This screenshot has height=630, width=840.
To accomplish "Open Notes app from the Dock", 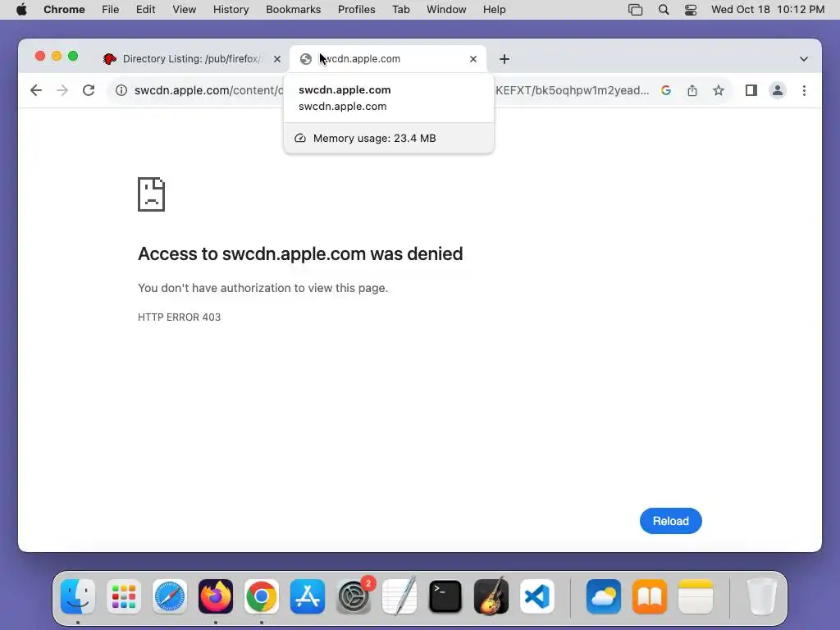I will pyautogui.click(x=696, y=596).
